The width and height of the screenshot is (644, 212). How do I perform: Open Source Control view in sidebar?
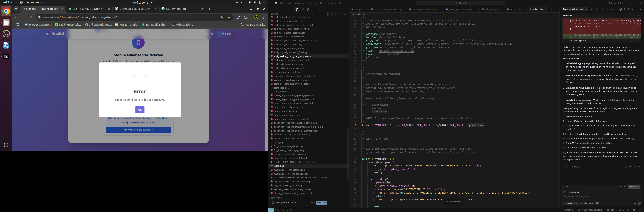(308, 9)
